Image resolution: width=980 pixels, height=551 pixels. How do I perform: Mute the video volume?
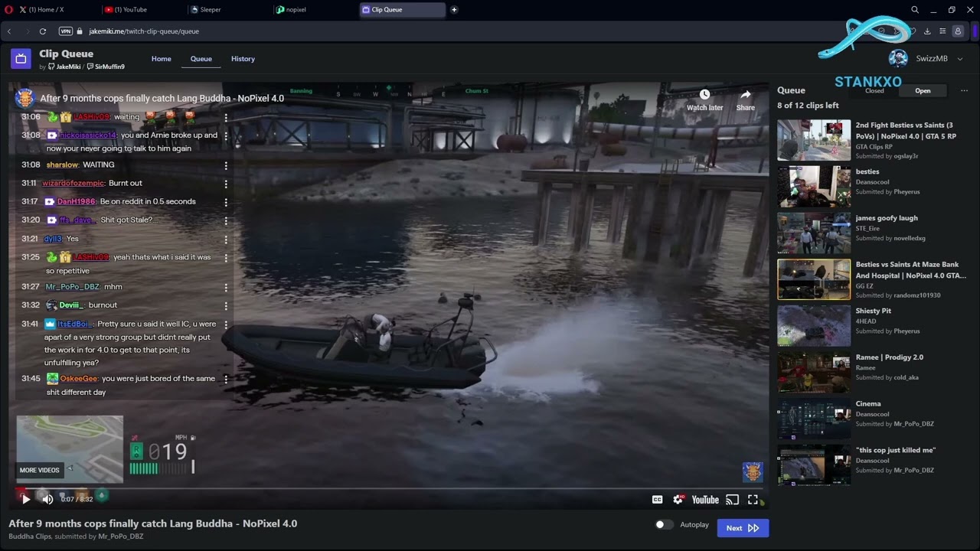coord(47,499)
